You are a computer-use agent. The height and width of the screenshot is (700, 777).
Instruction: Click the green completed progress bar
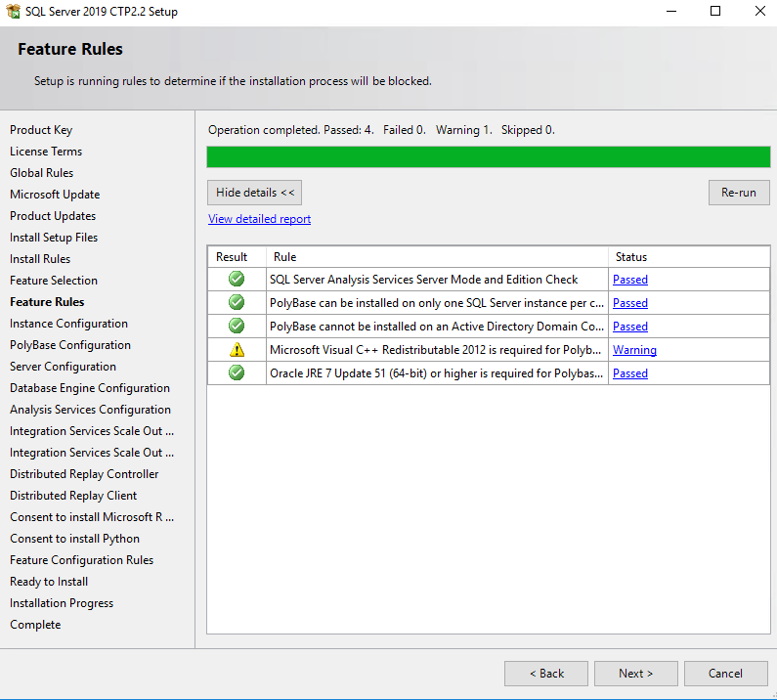(488, 156)
